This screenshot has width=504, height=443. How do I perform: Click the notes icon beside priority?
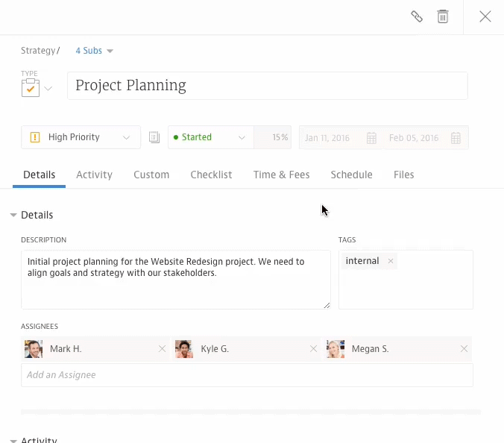154,137
